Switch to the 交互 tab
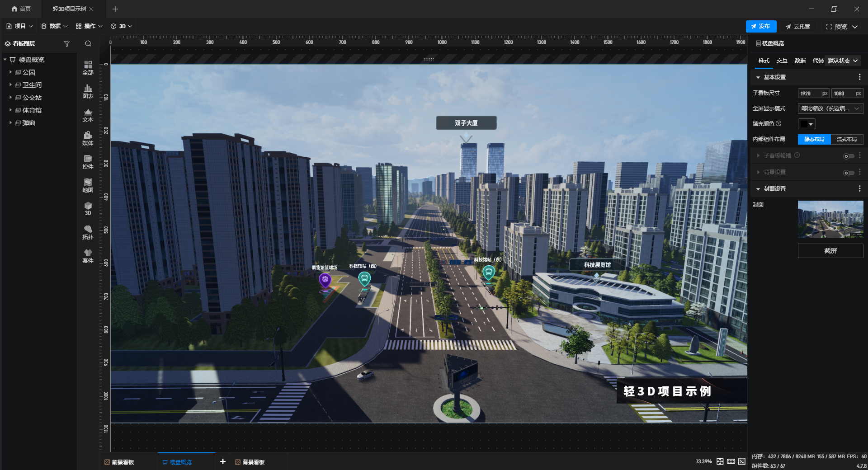868x470 pixels. click(x=782, y=60)
